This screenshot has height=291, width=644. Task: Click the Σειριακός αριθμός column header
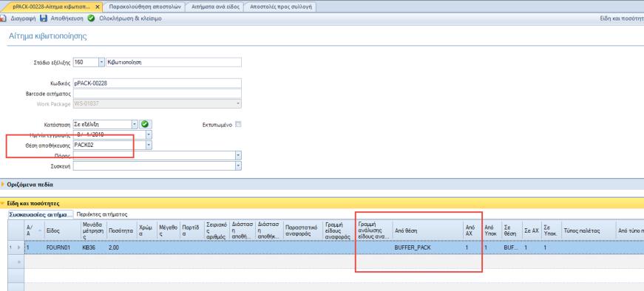(x=217, y=230)
